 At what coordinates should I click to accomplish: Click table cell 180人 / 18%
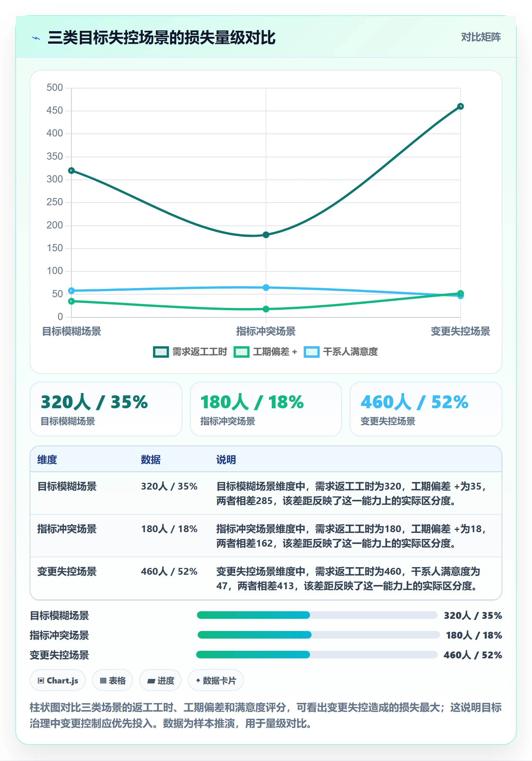point(169,529)
